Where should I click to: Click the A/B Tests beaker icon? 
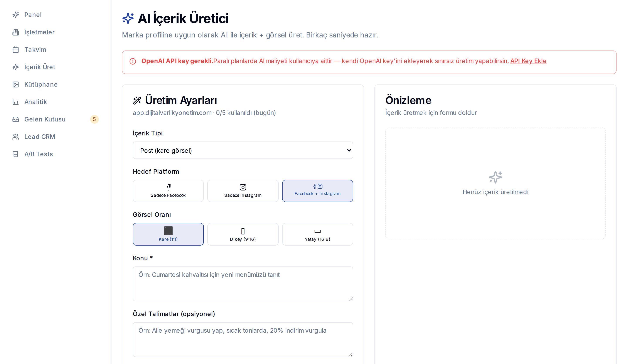point(16,154)
